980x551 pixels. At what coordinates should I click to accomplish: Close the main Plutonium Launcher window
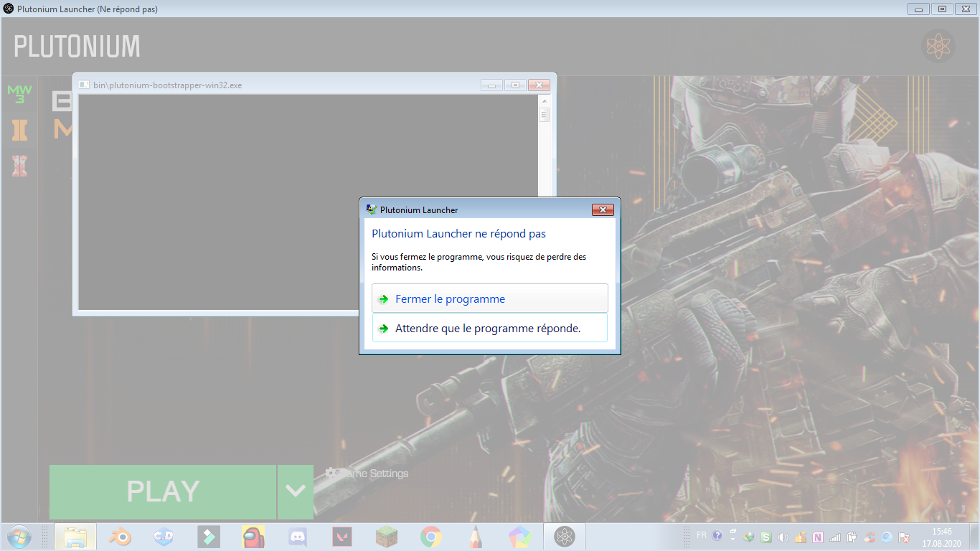tap(964, 9)
